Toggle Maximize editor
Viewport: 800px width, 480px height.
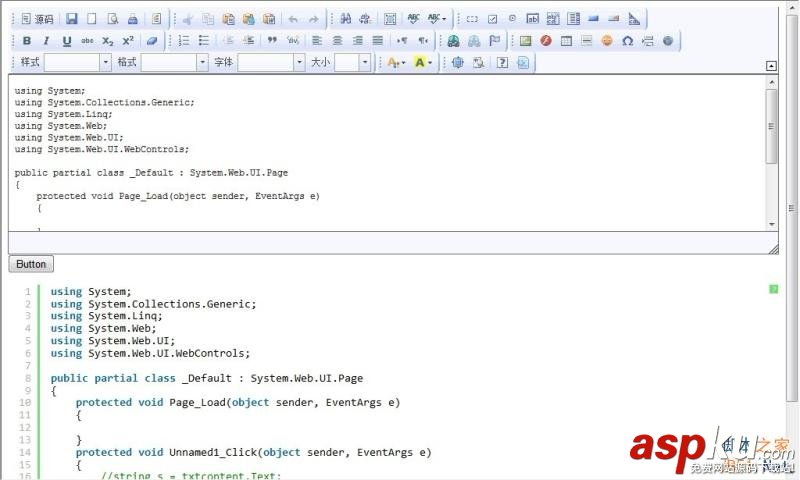tap(458, 63)
